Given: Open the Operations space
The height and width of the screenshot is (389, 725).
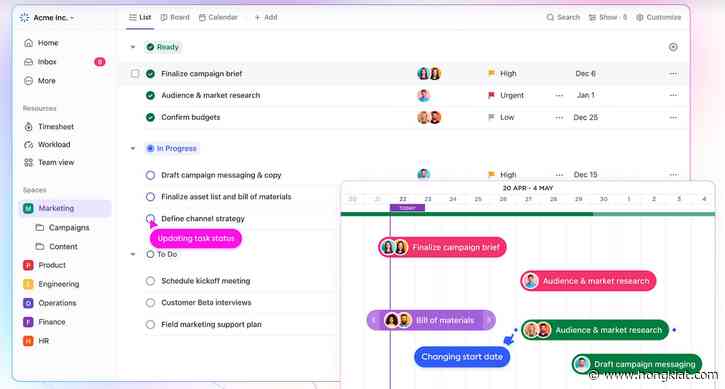Looking at the screenshot, I should (50, 303).
